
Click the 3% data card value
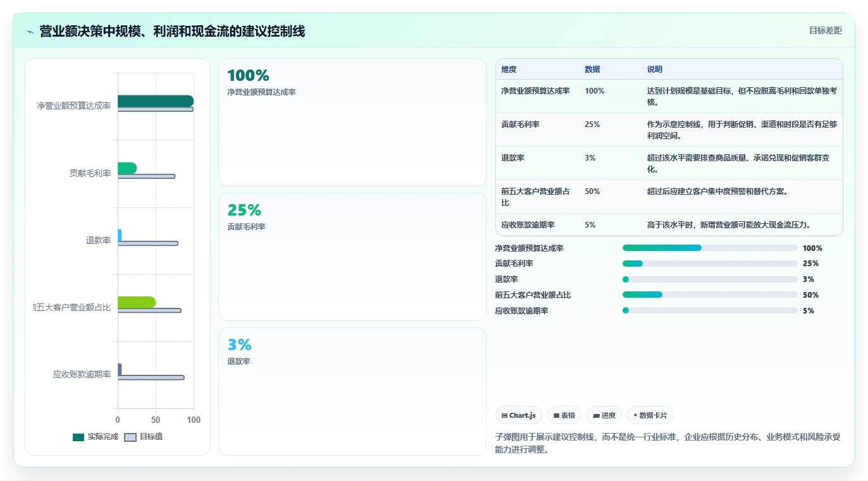[240, 345]
